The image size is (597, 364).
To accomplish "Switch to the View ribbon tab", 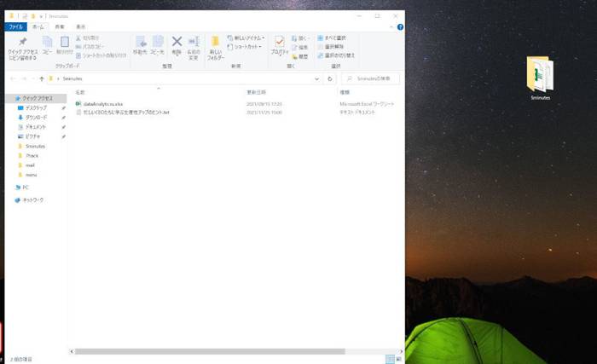I will click(x=81, y=26).
